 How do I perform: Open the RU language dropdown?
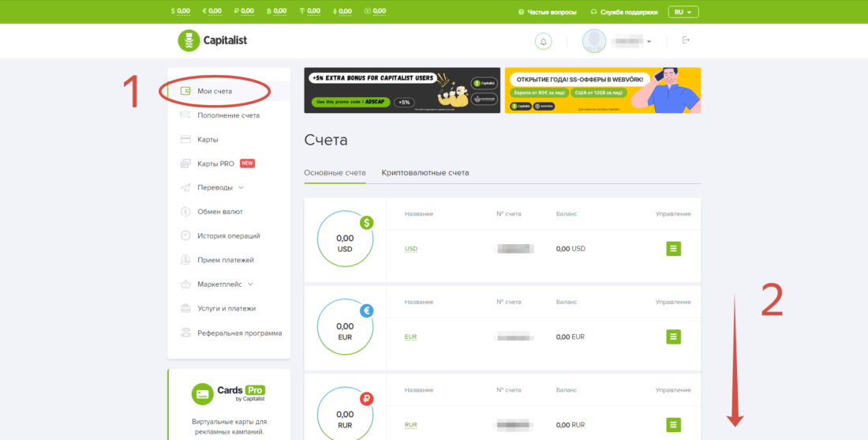click(x=683, y=12)
